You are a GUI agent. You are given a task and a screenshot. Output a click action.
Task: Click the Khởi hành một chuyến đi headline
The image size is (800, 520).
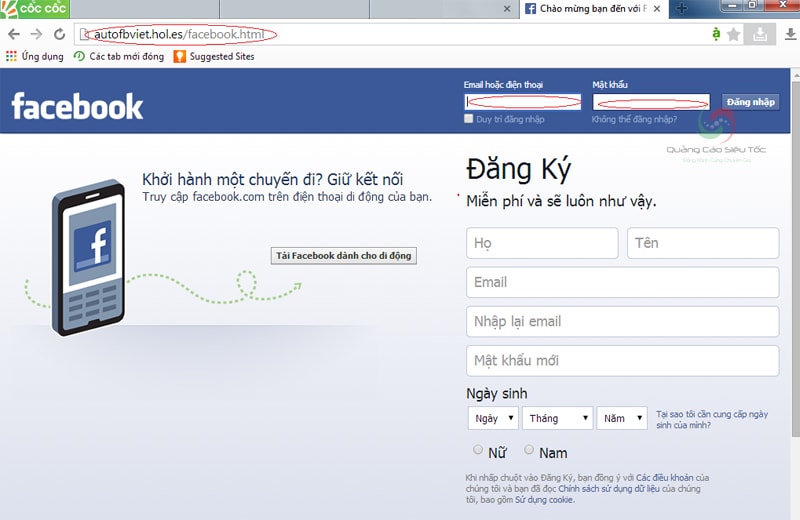tap(272, 180)
